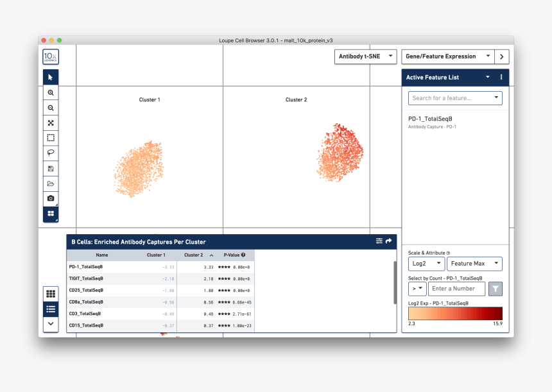Toggle the split view grid tool

(51, 214)
